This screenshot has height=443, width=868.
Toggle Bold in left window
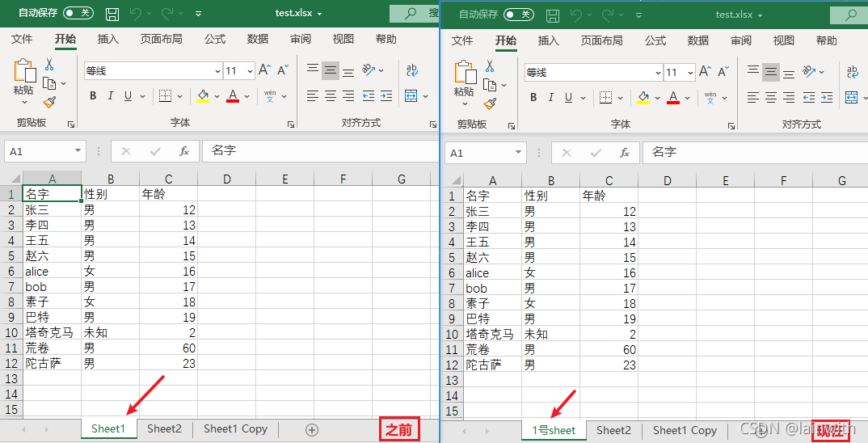(93, 96)
